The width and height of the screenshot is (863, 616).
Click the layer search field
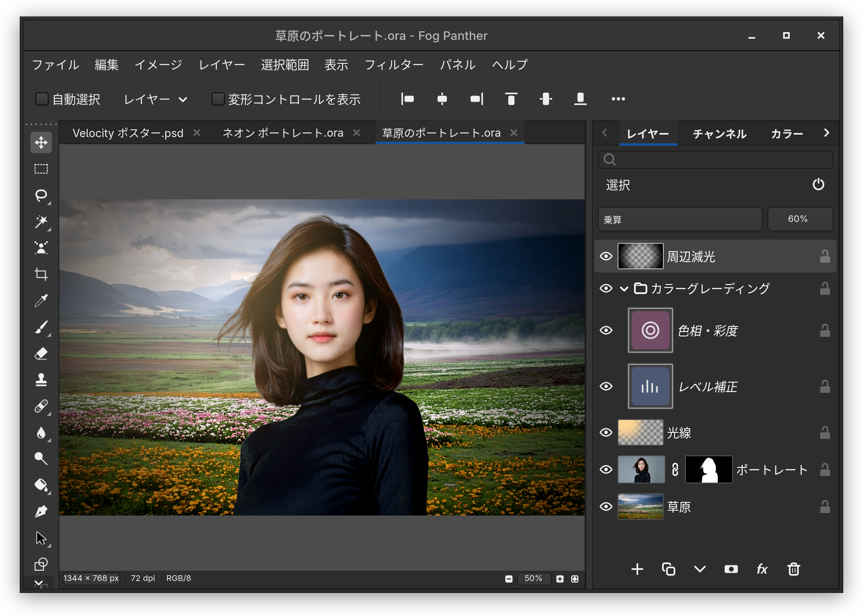[x=715, y=159]
